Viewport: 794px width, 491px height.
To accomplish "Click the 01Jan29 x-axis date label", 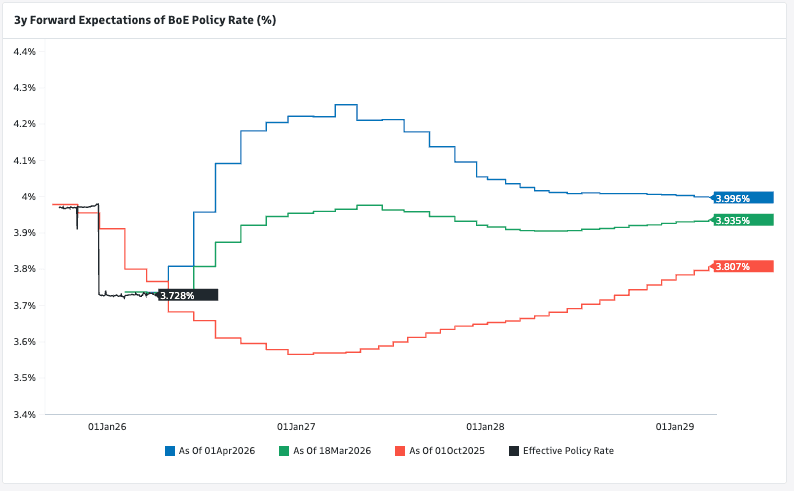I will (675, 426).
